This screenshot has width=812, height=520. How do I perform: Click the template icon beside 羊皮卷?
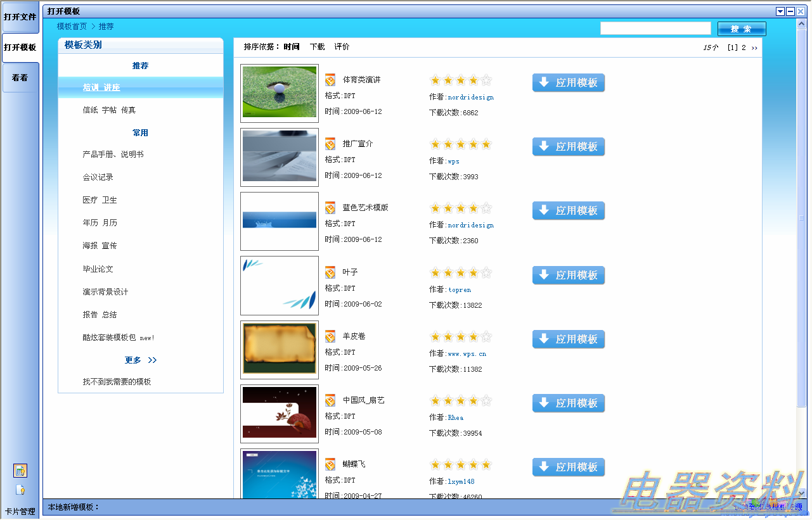330,336
